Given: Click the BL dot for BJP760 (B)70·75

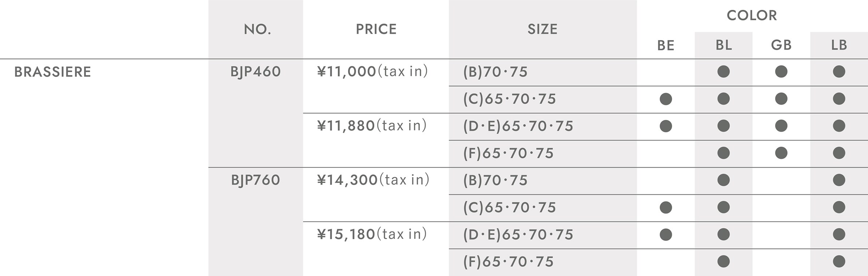Looking at the screenshot, I should tap(723, 180).
